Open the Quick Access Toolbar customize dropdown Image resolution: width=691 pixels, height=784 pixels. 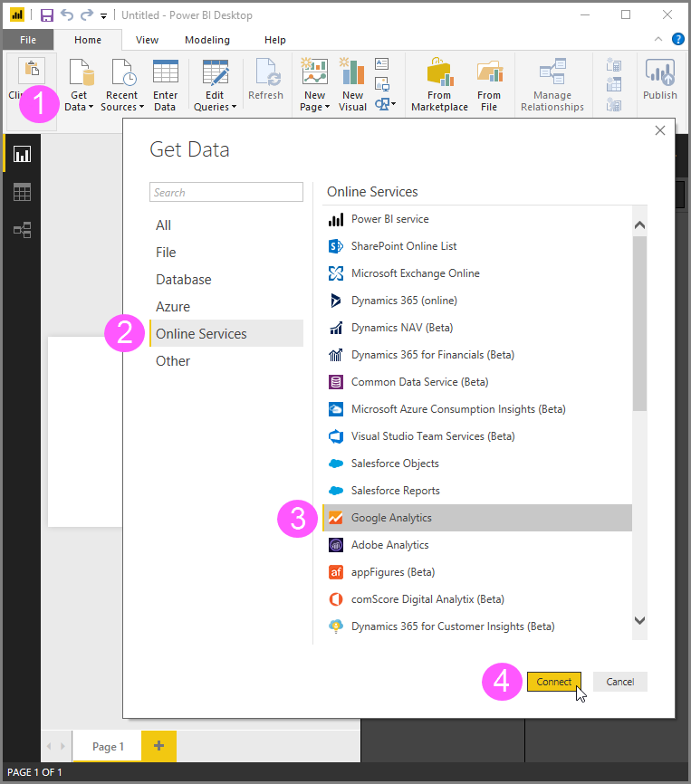tap(103, 16)
